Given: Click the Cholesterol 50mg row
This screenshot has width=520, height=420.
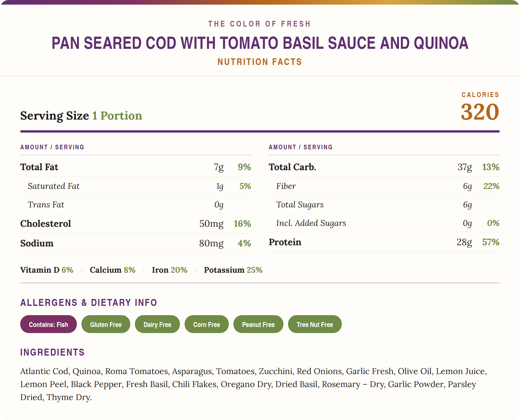Looking at the screenshot, I should pos(136,224).
